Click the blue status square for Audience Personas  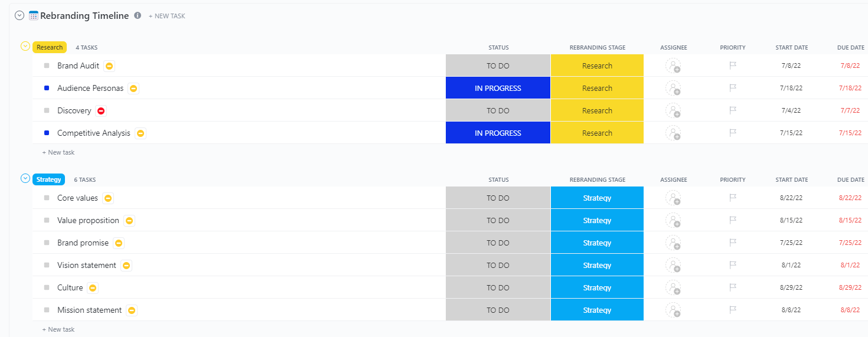coord(47,89)
